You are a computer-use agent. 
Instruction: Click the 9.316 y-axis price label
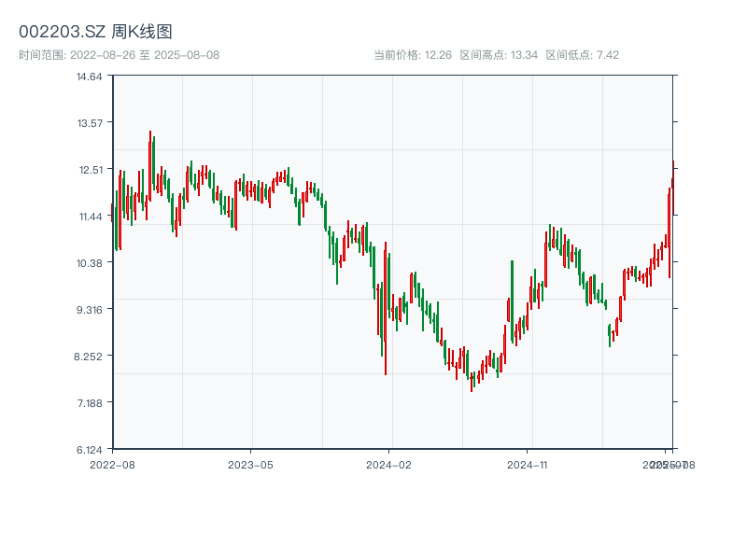(x=90, y=310)
